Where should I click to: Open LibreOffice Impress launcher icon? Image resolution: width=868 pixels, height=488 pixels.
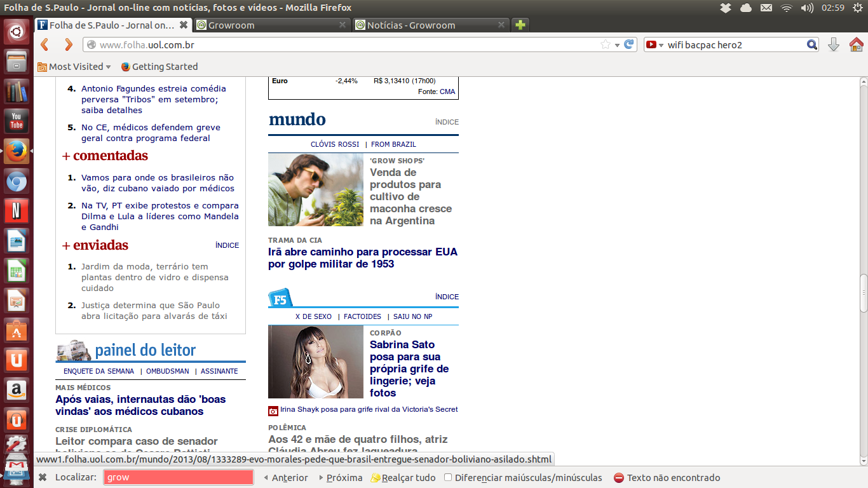click(17, 301)
